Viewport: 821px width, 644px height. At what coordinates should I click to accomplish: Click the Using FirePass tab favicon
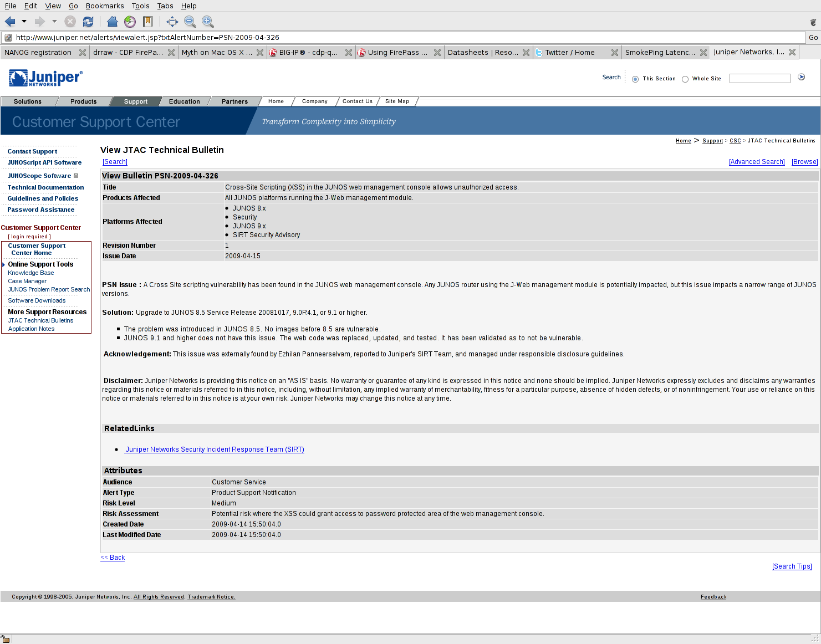pyautogui.click(x=361, y=53)
